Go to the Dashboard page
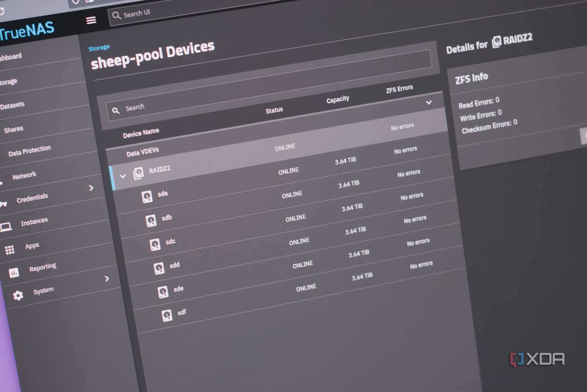The width and height of the screenshot is (587, 392). point(11,55)
